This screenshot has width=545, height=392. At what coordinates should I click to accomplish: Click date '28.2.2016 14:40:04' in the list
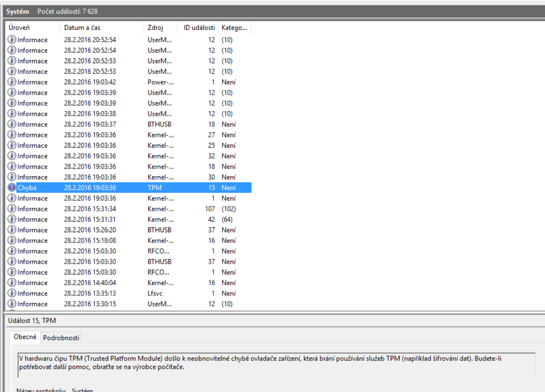[x=90, y=283]
